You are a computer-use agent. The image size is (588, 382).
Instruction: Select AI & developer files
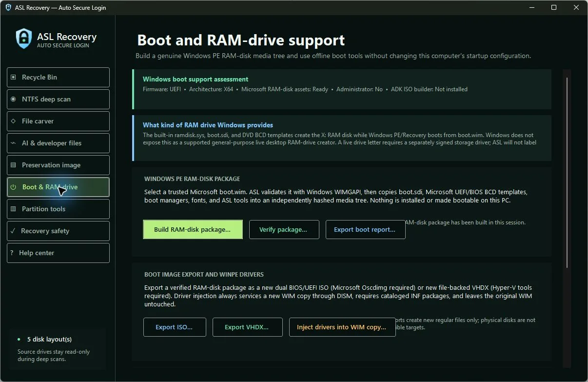pyautogui.click(x=58, y=143)
